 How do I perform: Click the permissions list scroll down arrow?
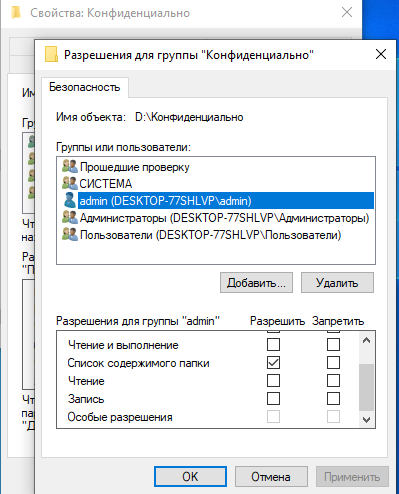coord(367,420)
